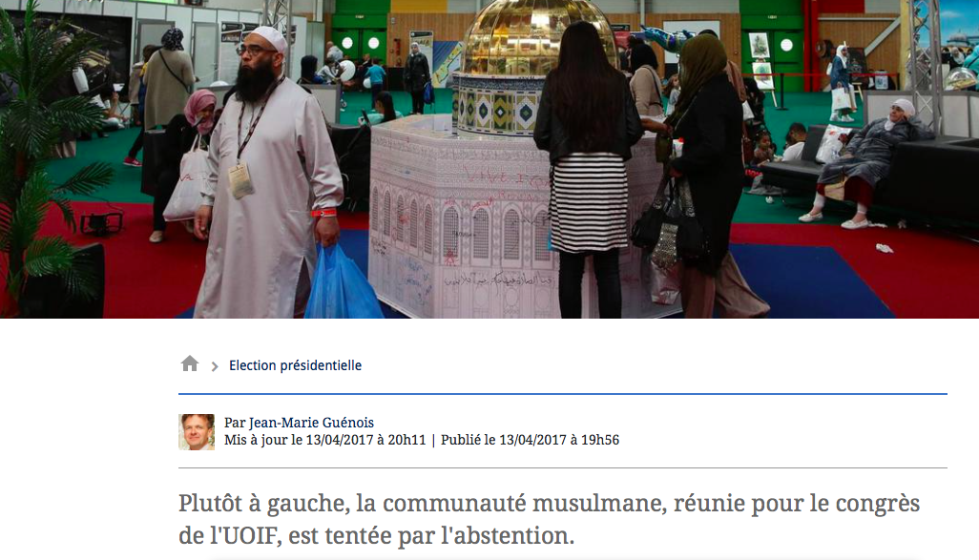This screenshot has height=560, width=979.
Task: Click the 'Mis à jour le 13/04/2017' timestamp
Action: 325,440
